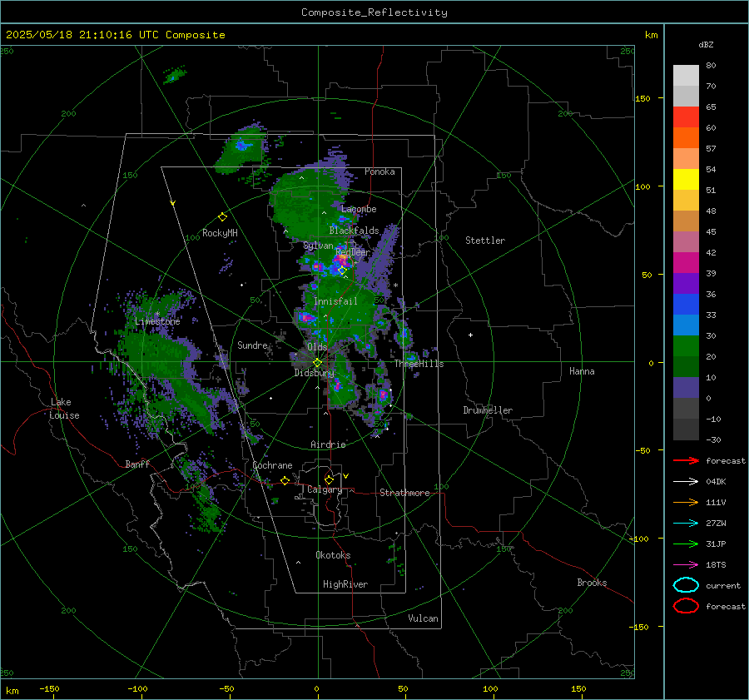Click the red forecast ellipse legend icon
The width and height of the screenshot is (749, 700).
686,606
